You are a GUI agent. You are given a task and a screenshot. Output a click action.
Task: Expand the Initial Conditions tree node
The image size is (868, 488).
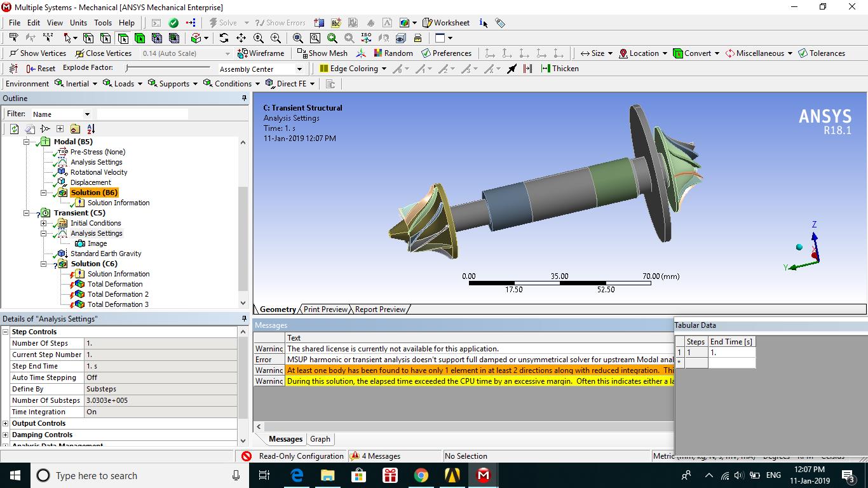coord(43,223)
